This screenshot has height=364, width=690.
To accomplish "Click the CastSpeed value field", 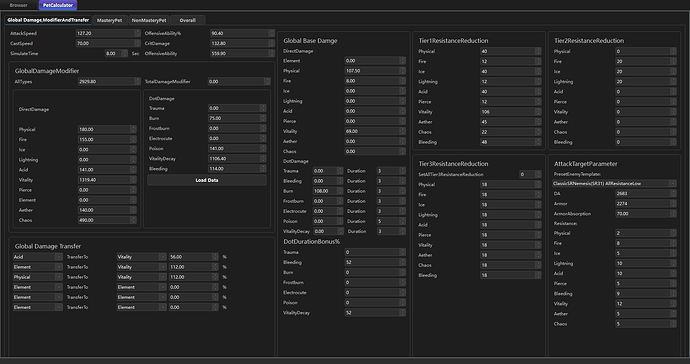I will tap(108, 44).
